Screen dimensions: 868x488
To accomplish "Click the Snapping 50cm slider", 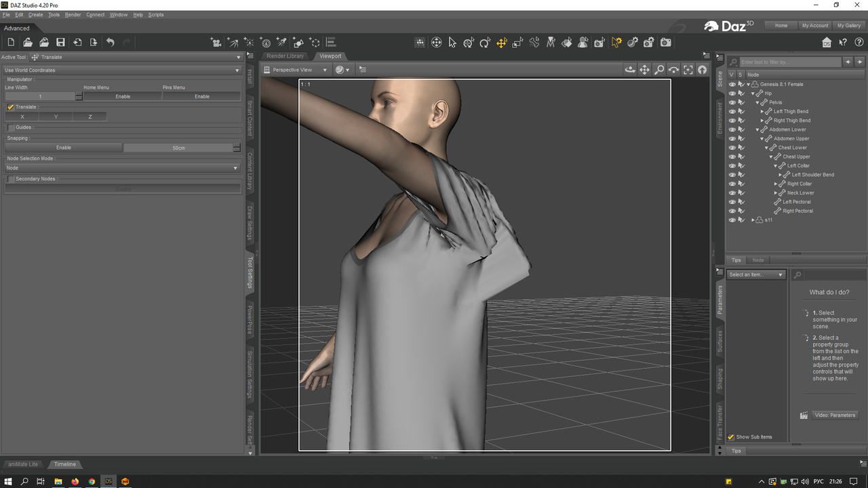I will (x=178, y=148).
